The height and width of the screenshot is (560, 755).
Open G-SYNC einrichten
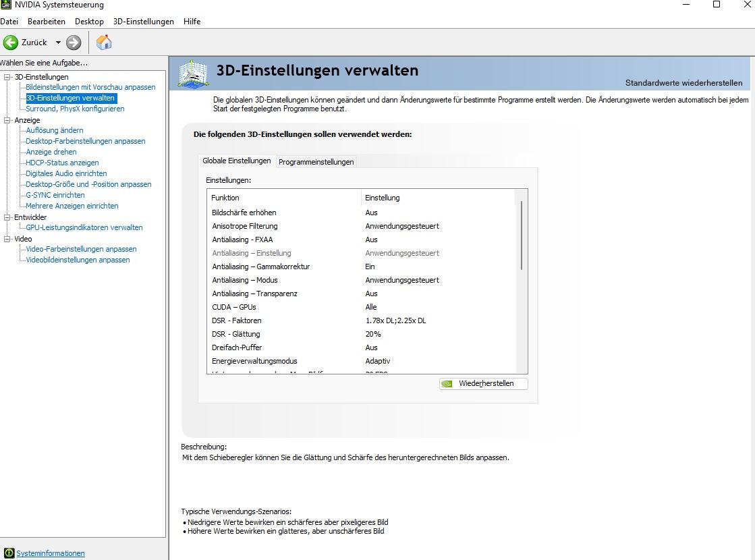pos(55,195)
